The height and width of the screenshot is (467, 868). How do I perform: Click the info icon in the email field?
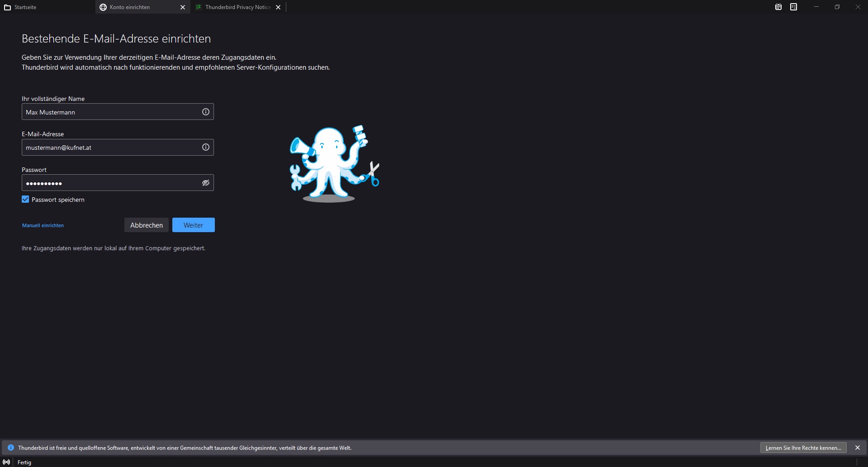click(x=205, y=147)
